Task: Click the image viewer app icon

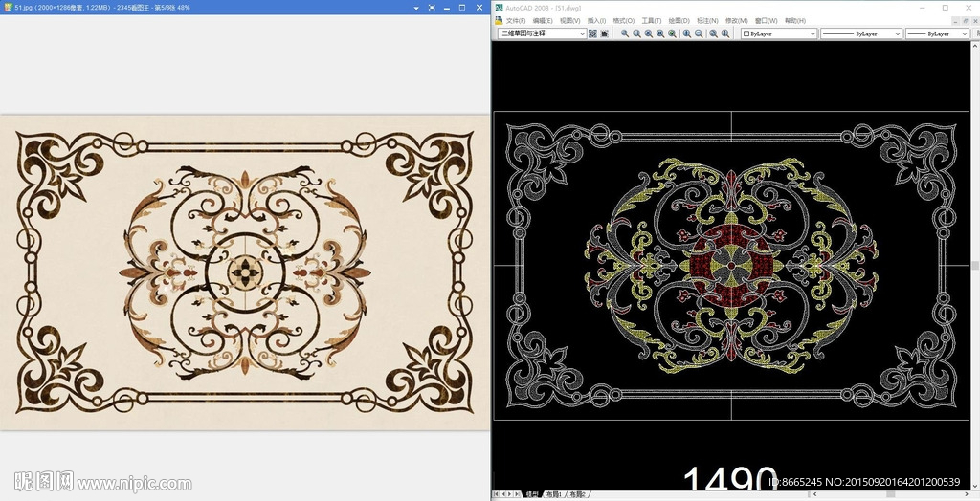Action: click(x=8, y=8)
